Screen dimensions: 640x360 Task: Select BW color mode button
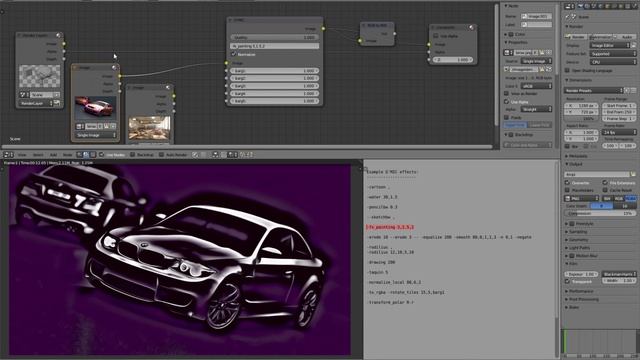tap(607, 198)
